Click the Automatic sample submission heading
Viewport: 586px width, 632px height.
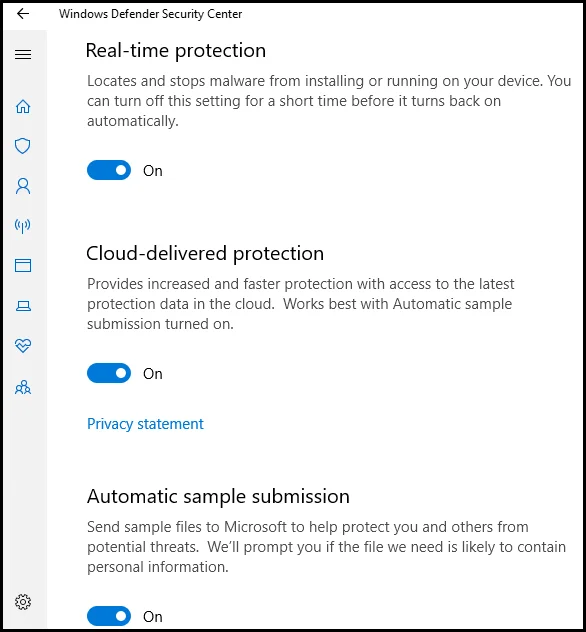coord(218,497)
